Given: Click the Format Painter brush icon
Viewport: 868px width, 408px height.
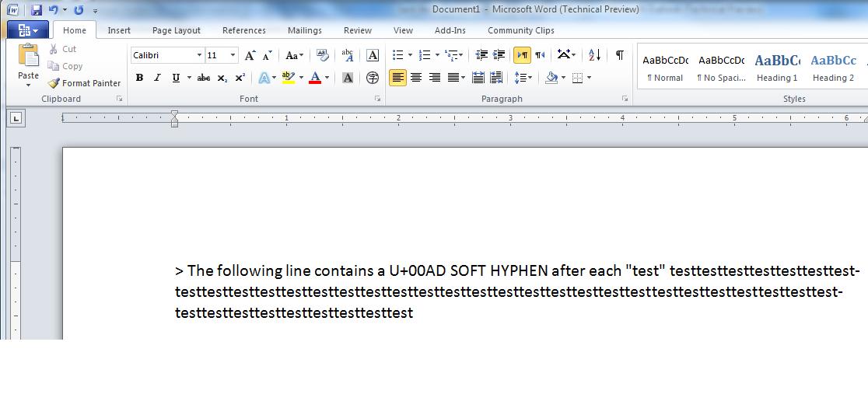Looking at the screenshot, I should click(54, 83).
